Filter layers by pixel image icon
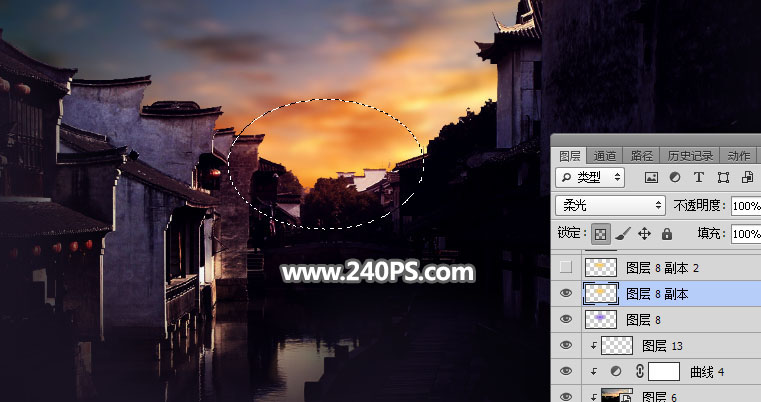This screenshot has height=402, width=761. click(651, 178)
